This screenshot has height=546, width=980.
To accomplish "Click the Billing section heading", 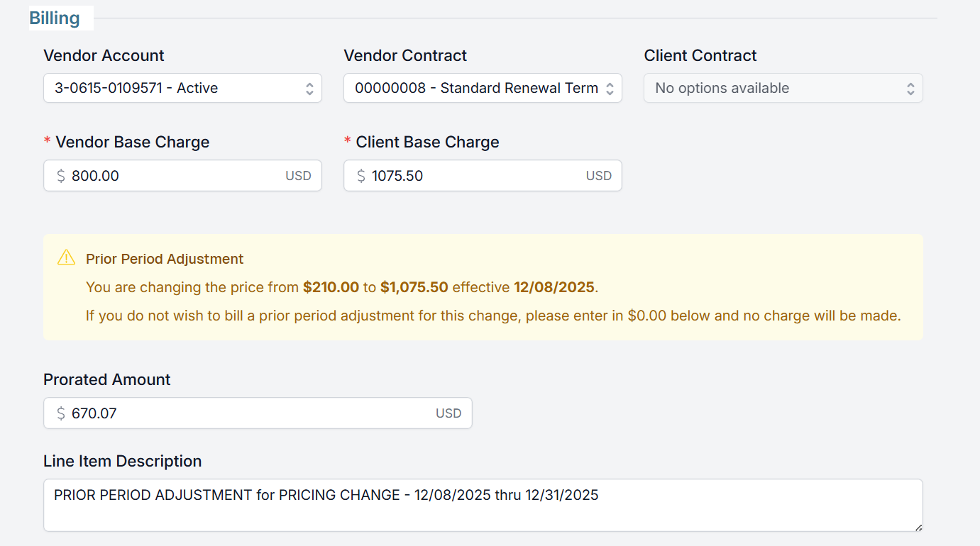I will click(x=55, y=18).
